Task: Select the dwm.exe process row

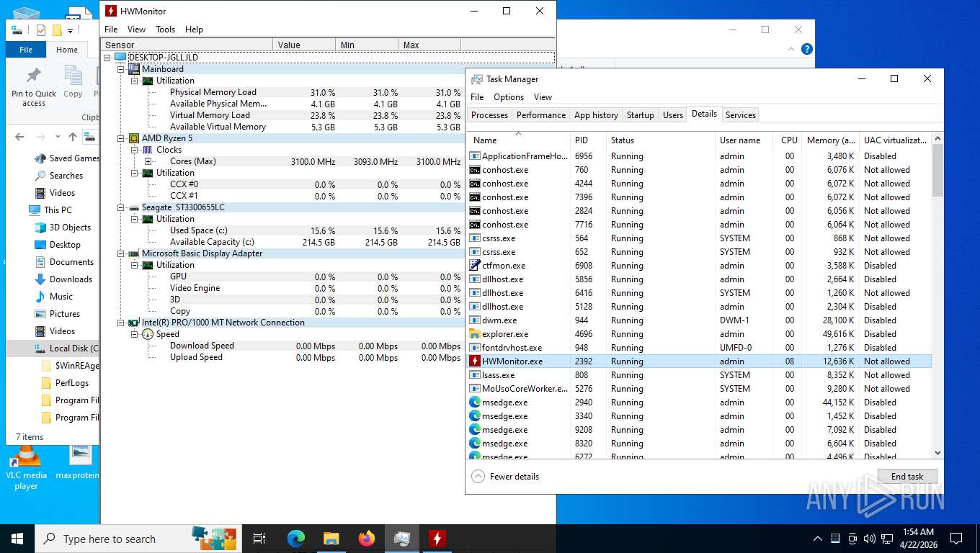Action: (698, 320)
